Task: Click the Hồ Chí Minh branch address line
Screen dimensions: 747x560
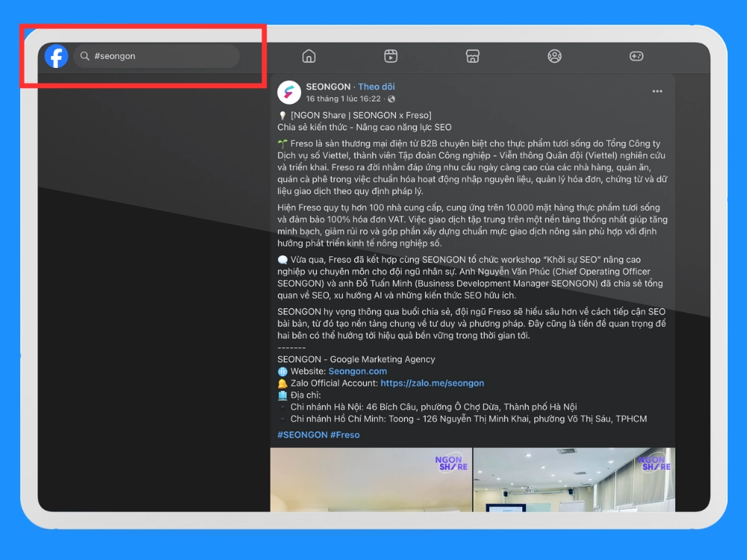Action: pyautogui.click(x=469, y=419)
